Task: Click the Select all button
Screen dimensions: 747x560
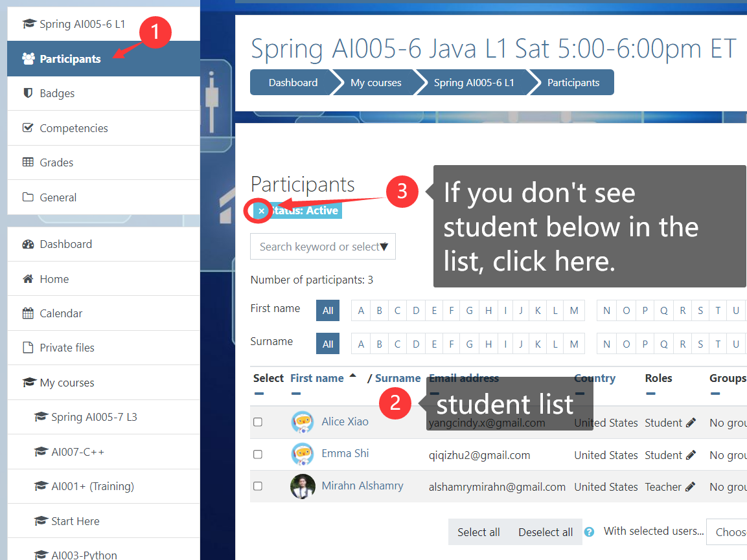Action: pyautogui.click(x=478, y=532)
